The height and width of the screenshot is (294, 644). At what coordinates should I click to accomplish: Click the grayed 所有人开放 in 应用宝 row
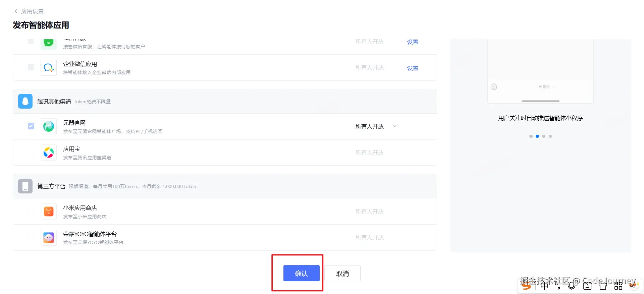(370, 153)
